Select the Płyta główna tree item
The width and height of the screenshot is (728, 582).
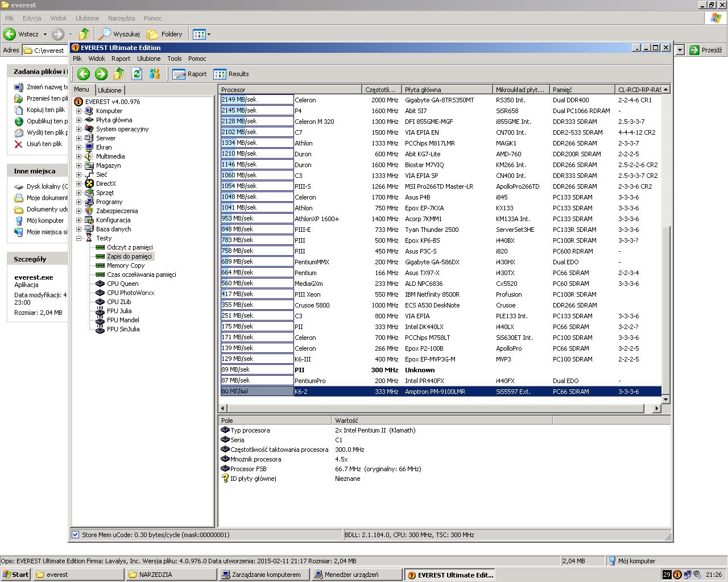click(x=114, y=120)
